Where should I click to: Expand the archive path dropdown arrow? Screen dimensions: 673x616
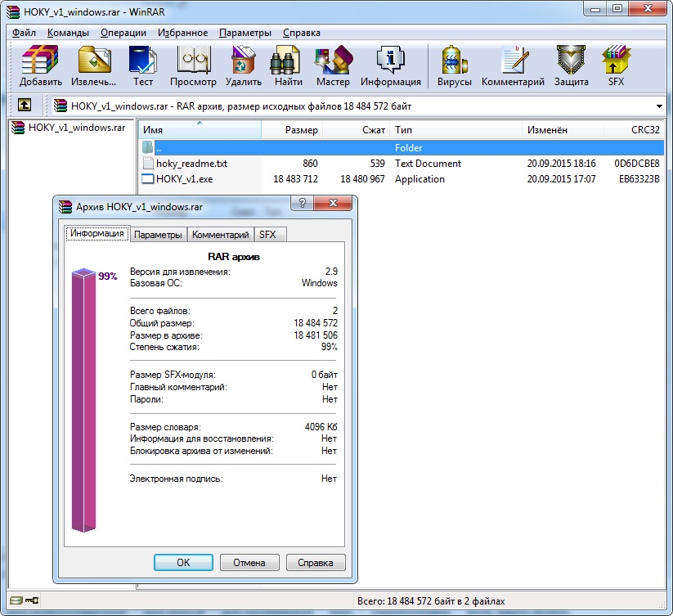(x=659, y=106)
